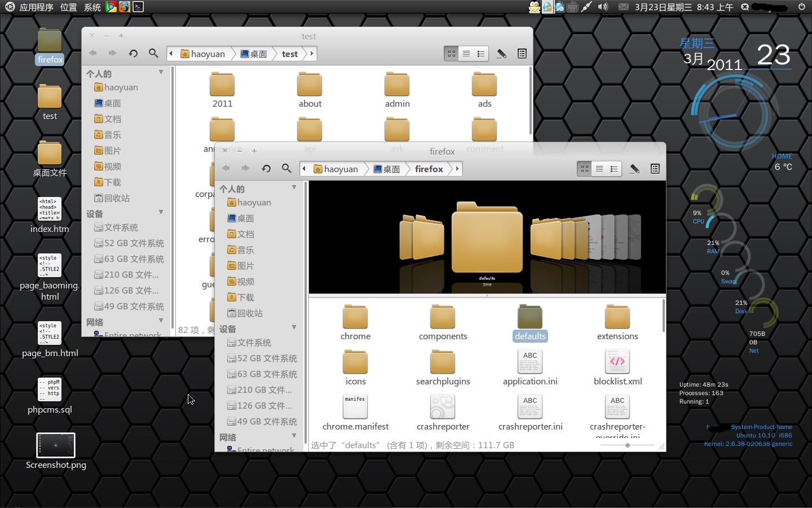Select the searchplugins folder
This screenshot has height=508, width=812.
443,368
